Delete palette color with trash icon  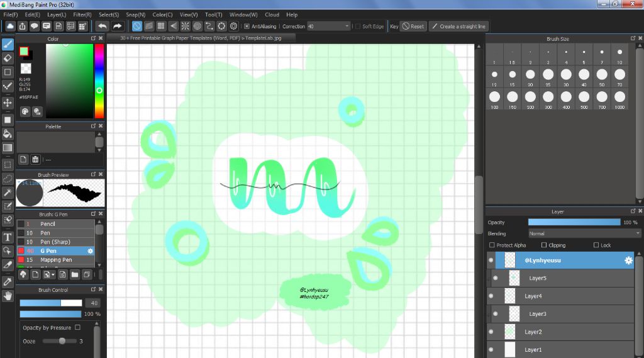click(35, 159)
